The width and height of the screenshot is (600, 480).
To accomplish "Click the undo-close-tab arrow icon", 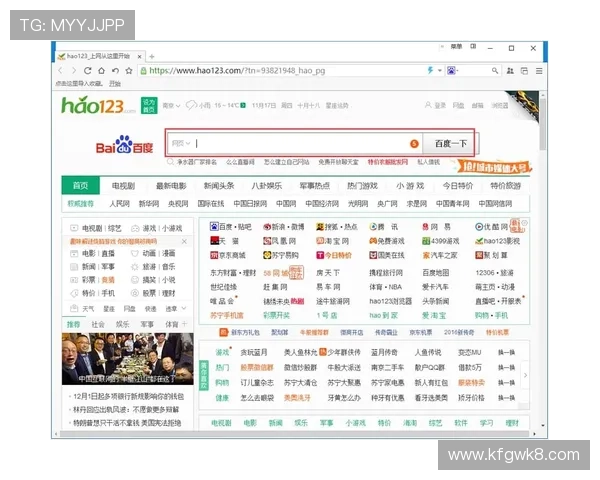I will (115, 71).
